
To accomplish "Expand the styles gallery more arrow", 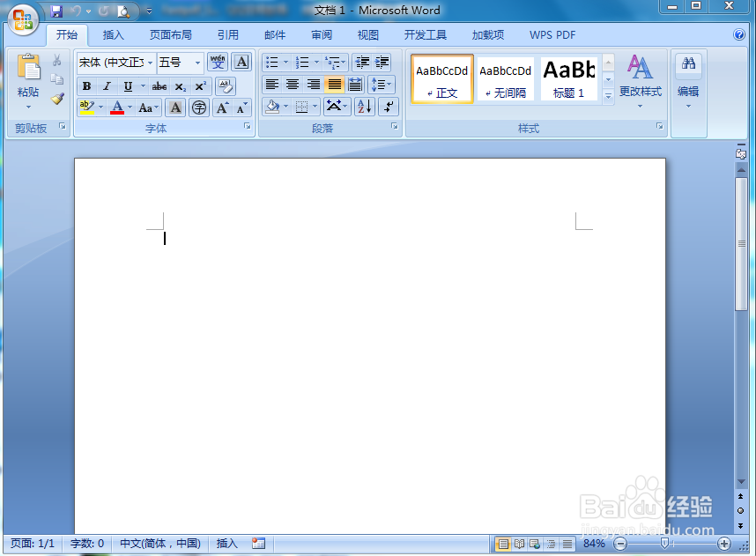I will click(609, 96).
